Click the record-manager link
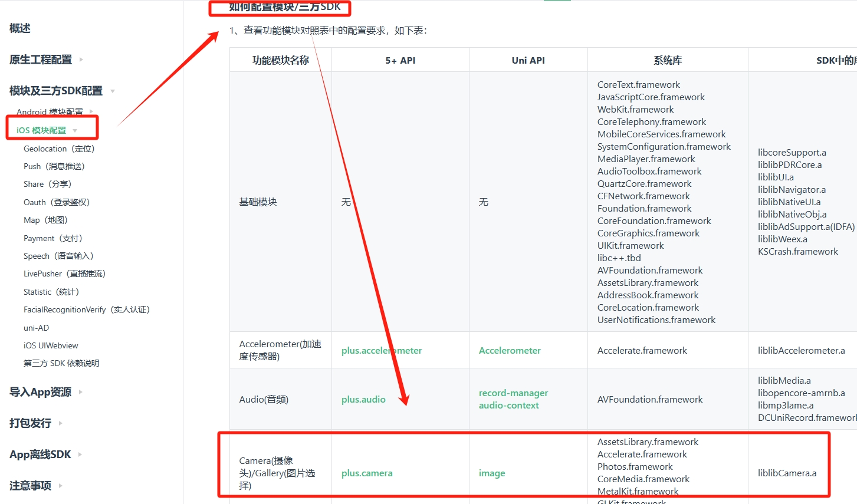857x504 pixels. (x=513, y=393)
